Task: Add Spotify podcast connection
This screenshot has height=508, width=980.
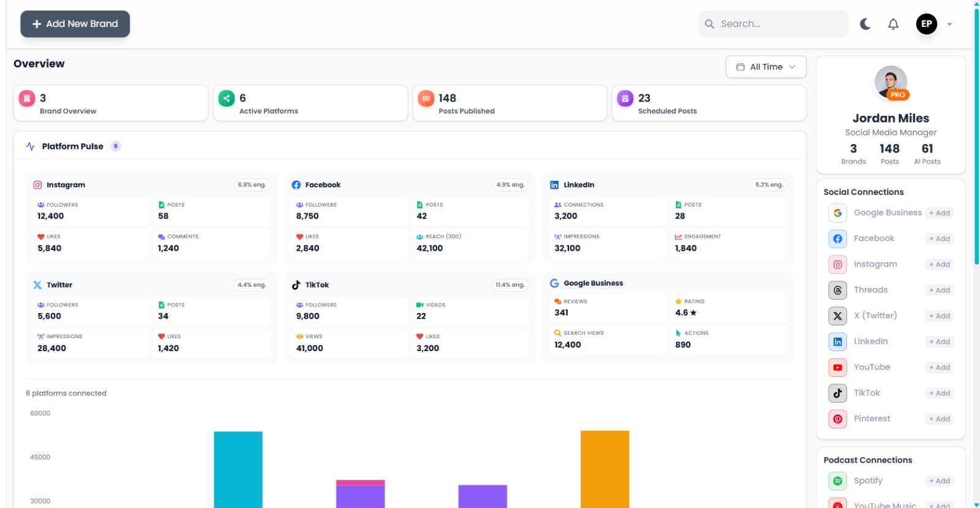Action: (x=940, y=481)
